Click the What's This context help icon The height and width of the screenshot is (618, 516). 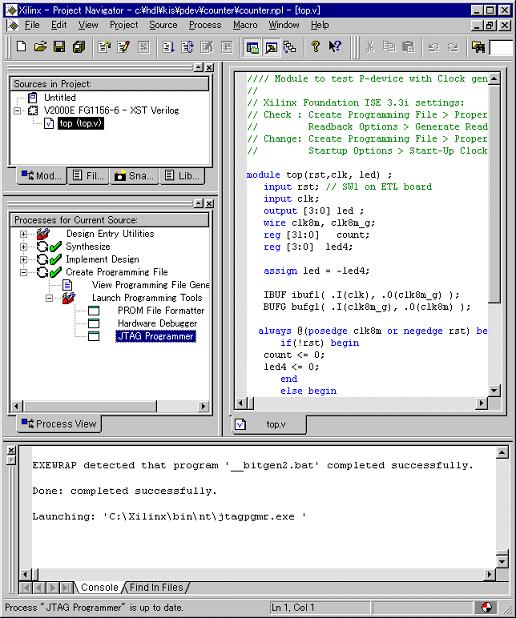click(335, 47)
